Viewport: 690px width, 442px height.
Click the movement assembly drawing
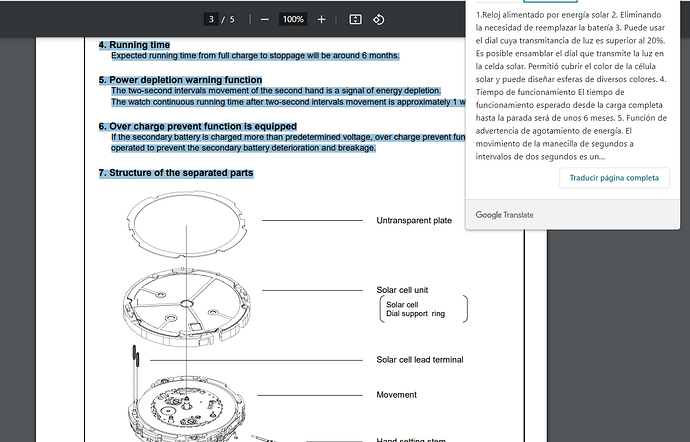point(187,409)
